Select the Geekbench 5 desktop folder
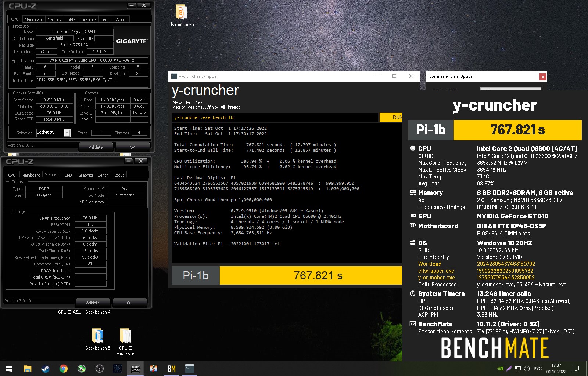Viewport: 588px width, 376px height. pos(98,339)
